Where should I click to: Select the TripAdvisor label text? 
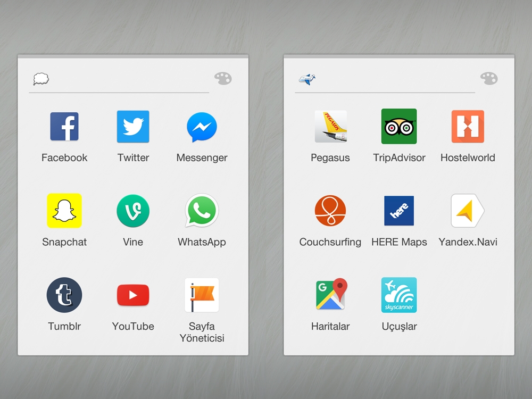click(399, 158)
